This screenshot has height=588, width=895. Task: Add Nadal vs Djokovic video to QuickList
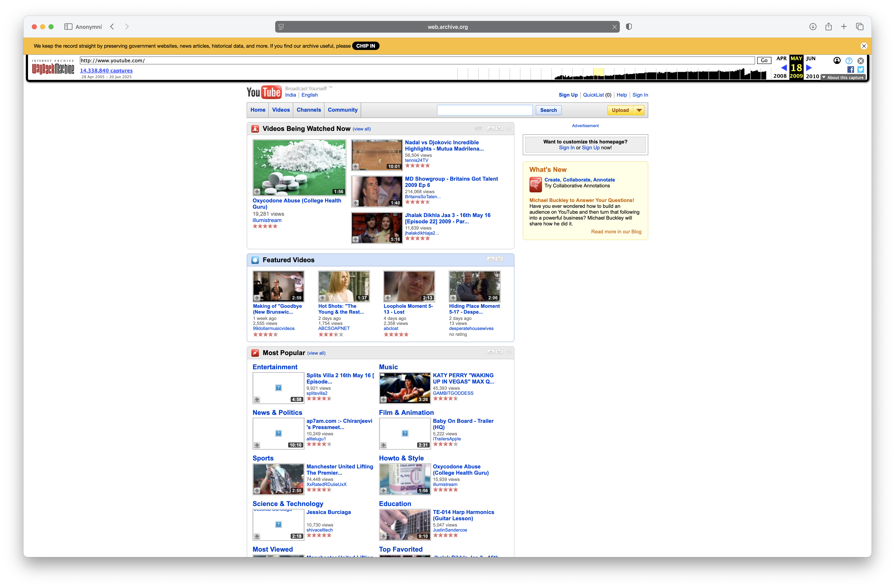[x=355, y=166]
